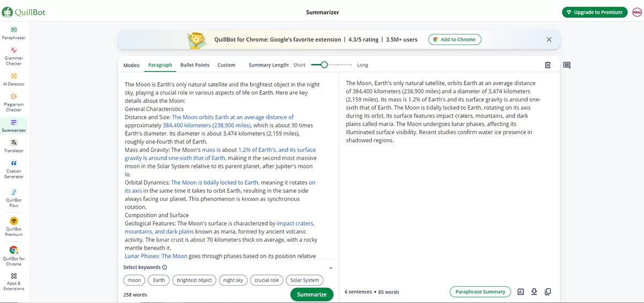Open the Translator tool
644x303 pixels.
point(14,146)
